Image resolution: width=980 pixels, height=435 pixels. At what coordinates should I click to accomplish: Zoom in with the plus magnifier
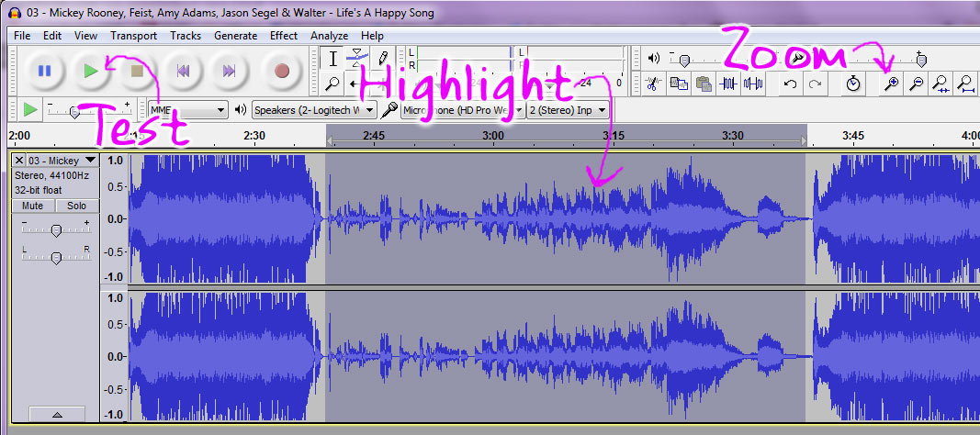click(891, 83)
